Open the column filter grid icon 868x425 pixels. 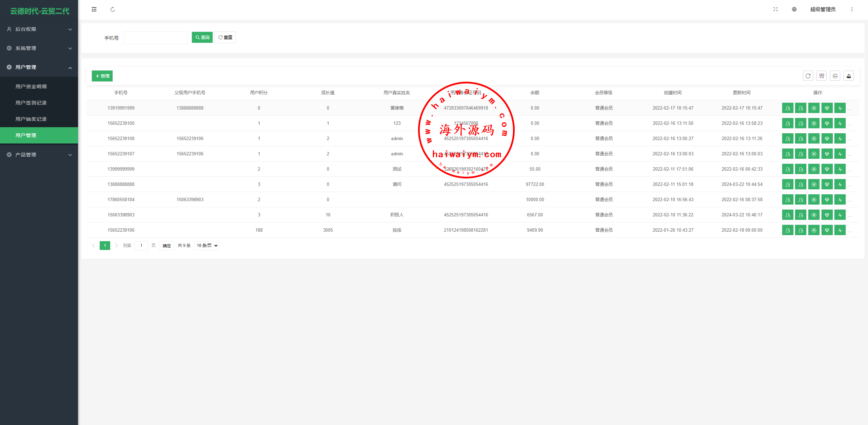(822, 76)
